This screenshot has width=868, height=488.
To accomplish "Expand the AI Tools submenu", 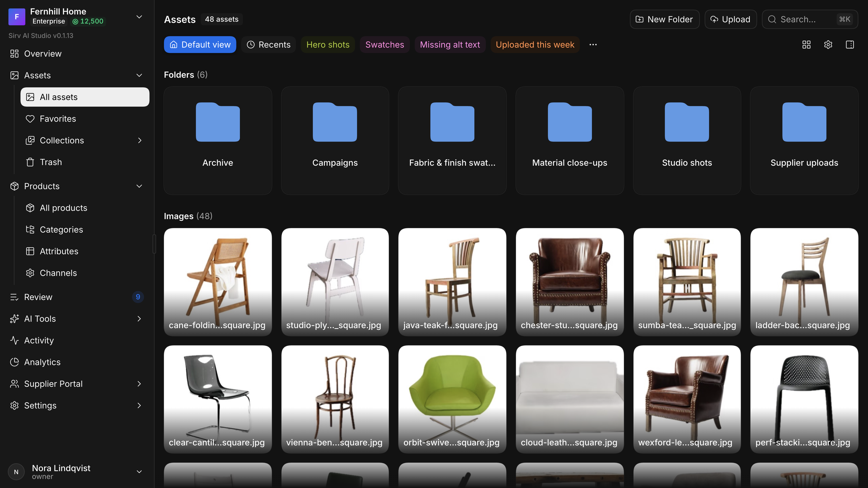I will point(139,319).
